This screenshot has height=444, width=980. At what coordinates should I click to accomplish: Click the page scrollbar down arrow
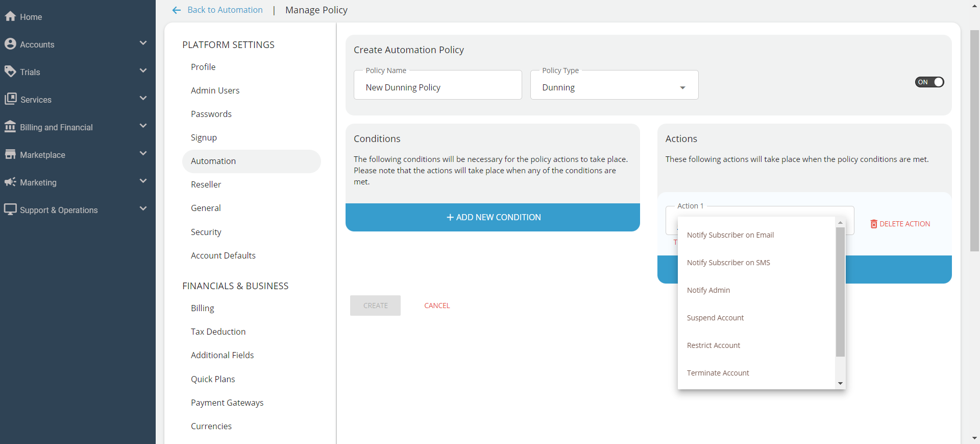tap(974, 438)
